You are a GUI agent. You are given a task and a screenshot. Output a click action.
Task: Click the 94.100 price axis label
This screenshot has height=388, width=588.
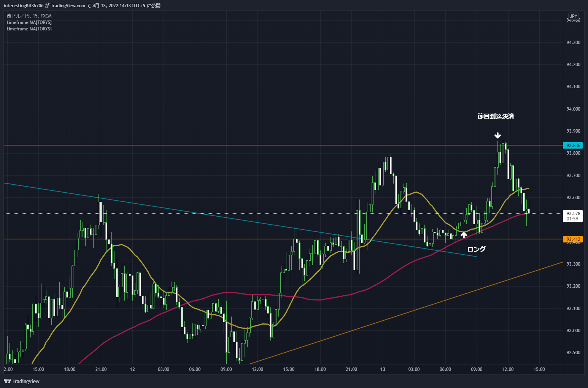pyautogui.click(x=573, y=87)
